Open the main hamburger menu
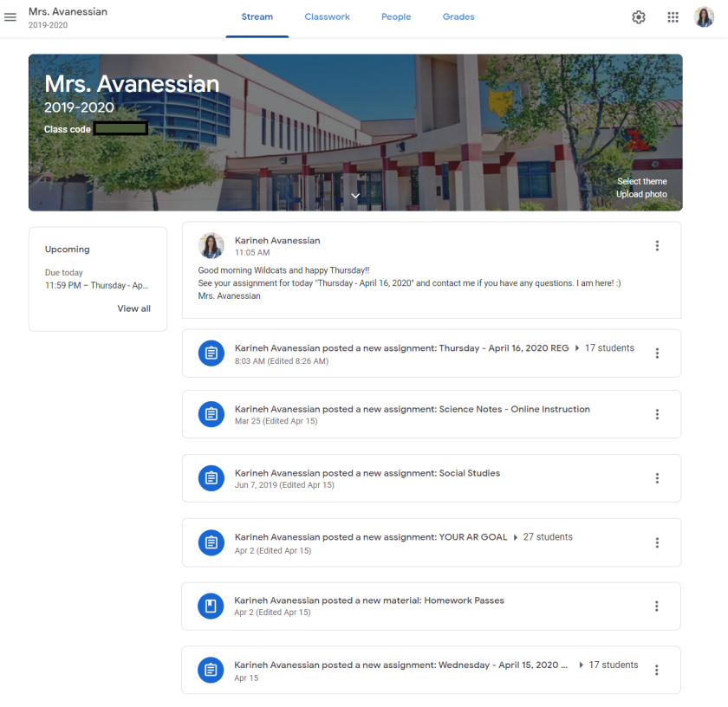This screenshot has width=728, height=707. (10, 17)
